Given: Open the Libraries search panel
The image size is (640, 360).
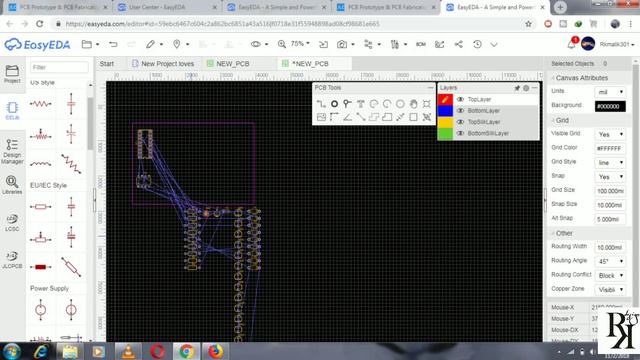Looking at the screenshot, I should [x=12, y=185].
